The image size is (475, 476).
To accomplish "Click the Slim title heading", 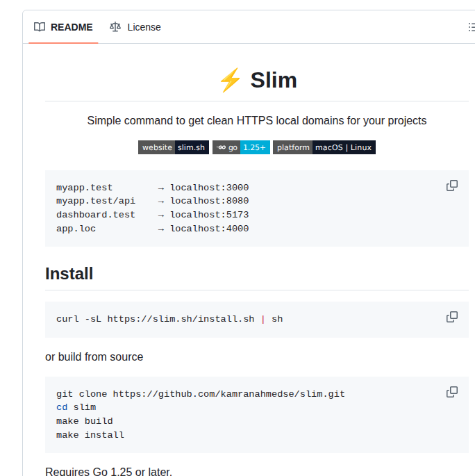I will click(274, 81).
